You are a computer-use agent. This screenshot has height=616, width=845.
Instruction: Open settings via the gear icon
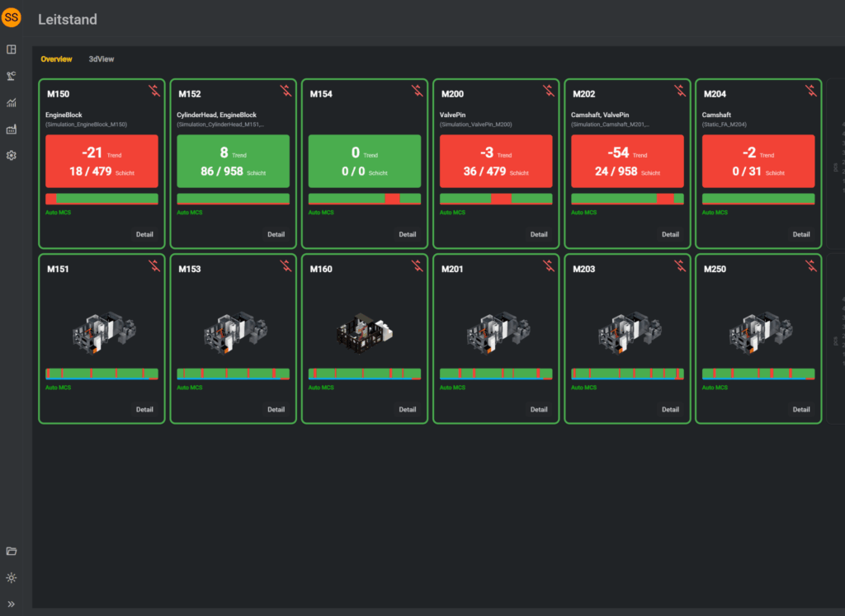coord(12,155)
